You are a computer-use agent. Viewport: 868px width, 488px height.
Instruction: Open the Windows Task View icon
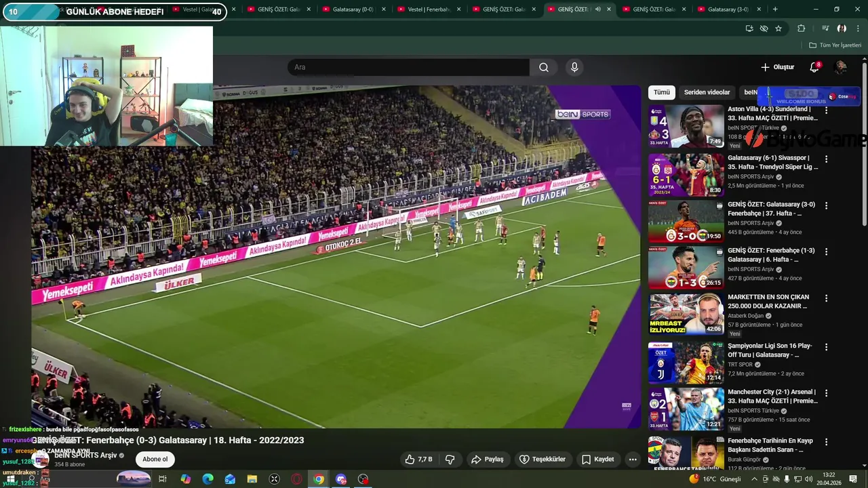tap(163, 479)
